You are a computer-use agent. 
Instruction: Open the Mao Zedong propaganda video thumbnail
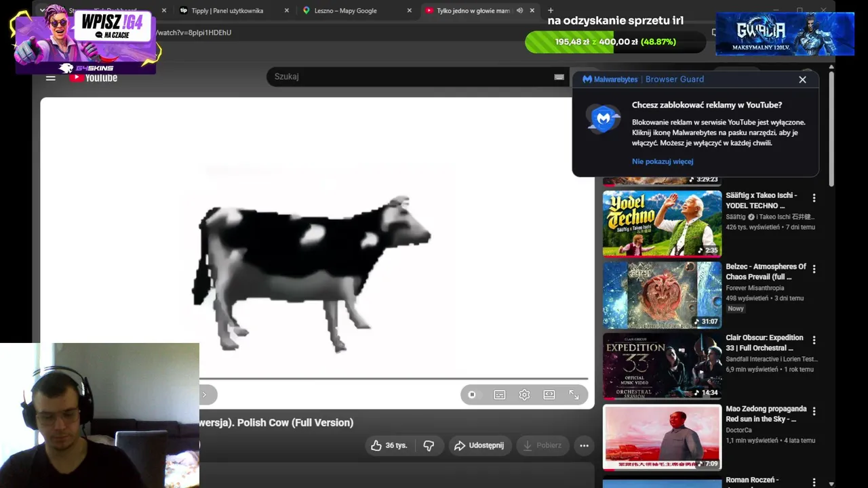663,437
